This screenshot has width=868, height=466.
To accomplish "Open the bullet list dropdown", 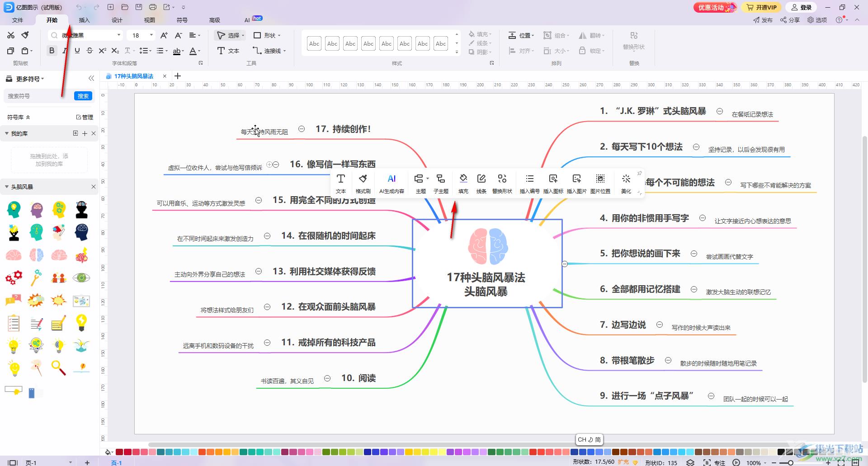I will pyautogui.click(x=162, y=51).
